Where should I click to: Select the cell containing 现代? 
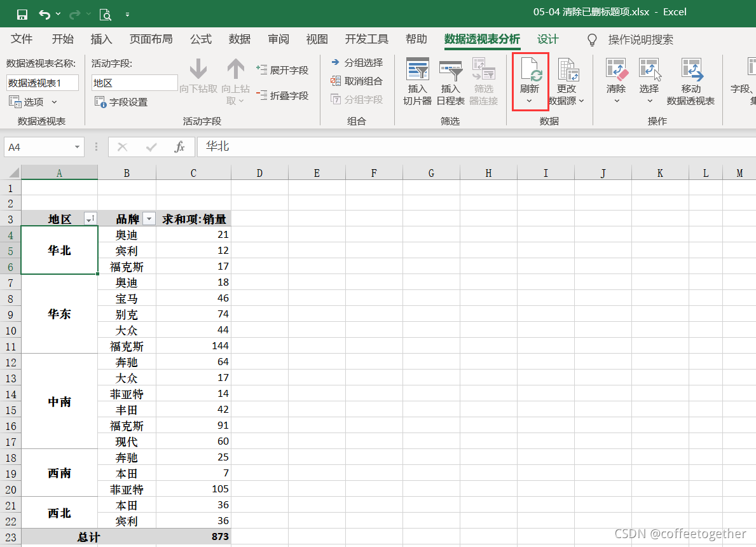pyautogui.click(x=127, y=441)
